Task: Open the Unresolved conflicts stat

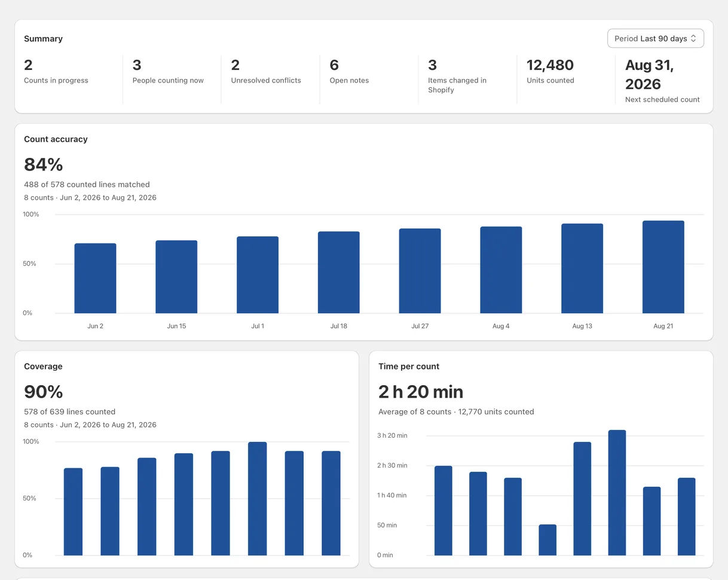Action: point(266,72)
